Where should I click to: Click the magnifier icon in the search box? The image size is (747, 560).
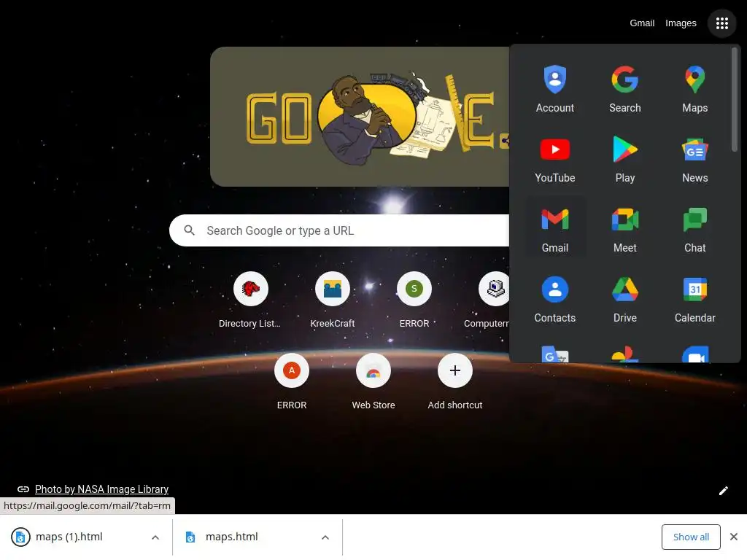click(x=189, y=230)
